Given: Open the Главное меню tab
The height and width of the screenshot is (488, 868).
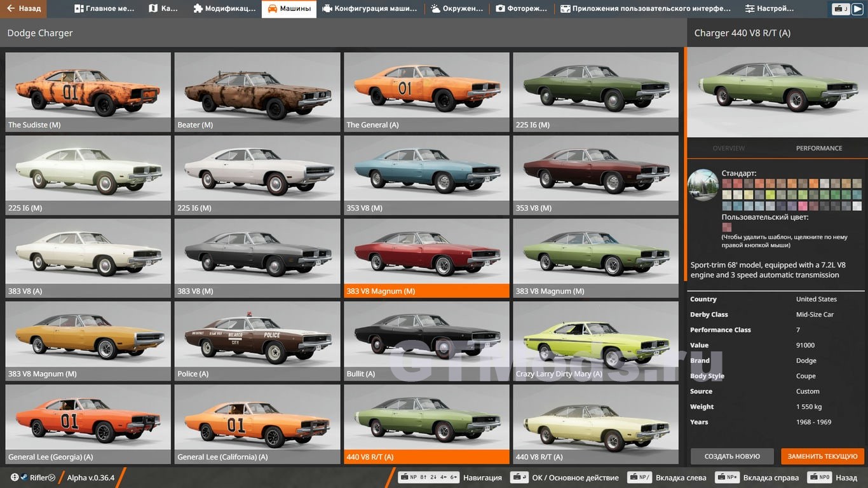Looking at the screenshot, I should (104, 9).
